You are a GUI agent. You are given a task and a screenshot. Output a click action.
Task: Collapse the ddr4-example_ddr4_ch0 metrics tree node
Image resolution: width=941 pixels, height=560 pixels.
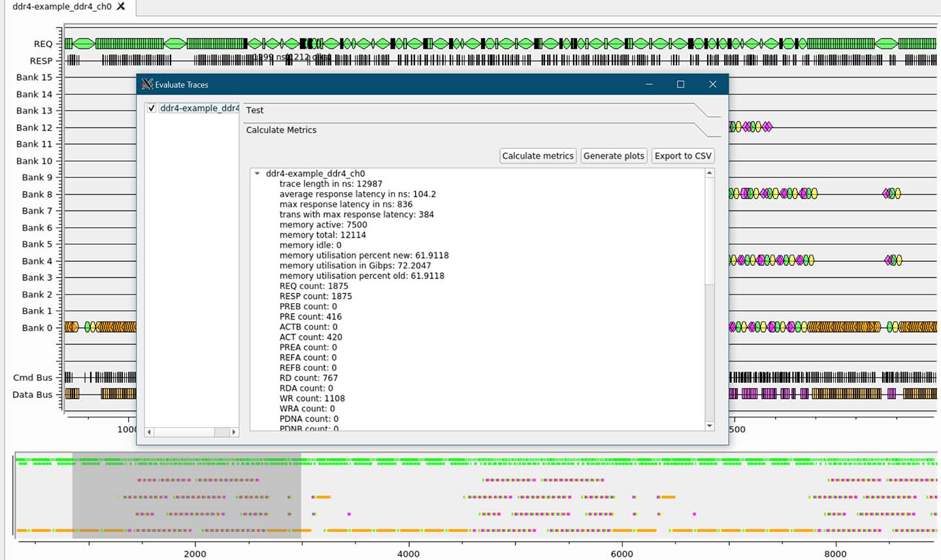(257, 174)
